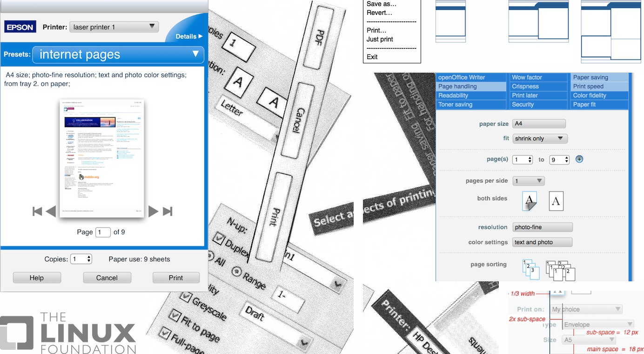Choose Save as… from the menu
644x354 pixels.
tap(382, 4)
